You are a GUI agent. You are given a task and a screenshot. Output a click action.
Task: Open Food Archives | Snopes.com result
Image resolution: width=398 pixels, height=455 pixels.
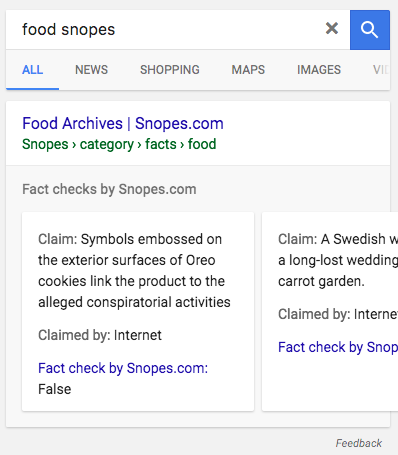click(123, 123)
